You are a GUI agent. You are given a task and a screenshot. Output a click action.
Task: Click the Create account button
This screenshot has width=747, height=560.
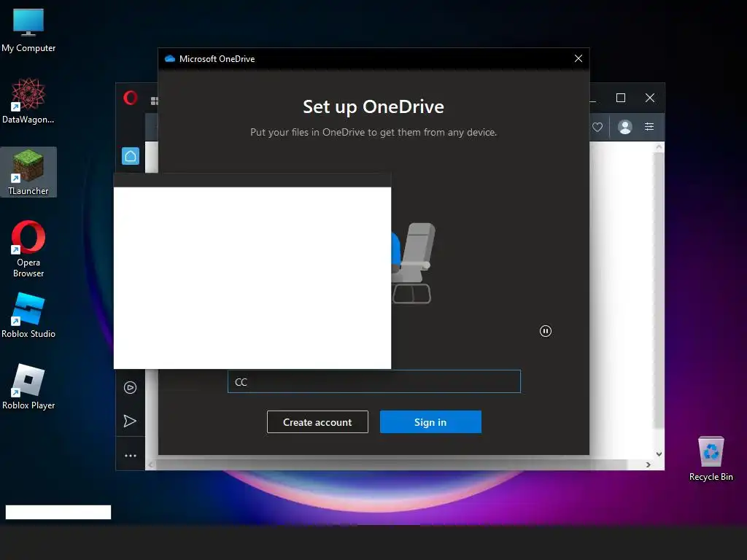317,422
